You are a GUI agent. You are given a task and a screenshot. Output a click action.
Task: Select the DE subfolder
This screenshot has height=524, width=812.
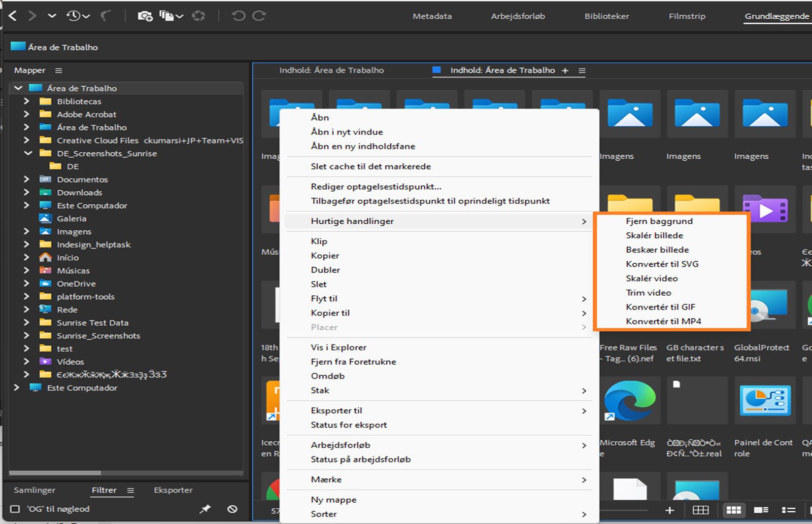click(x=73, y=166)
